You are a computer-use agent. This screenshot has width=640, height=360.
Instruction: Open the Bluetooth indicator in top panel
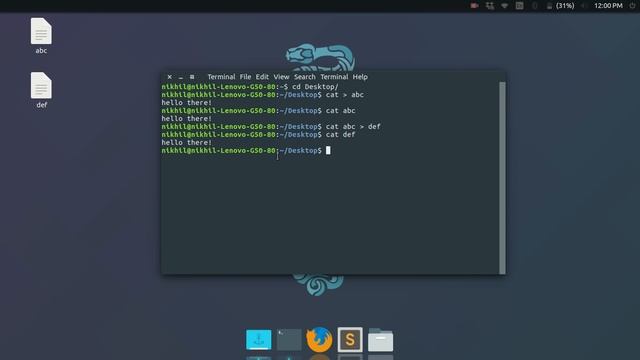pyautogui.click(x=534, y=6)
